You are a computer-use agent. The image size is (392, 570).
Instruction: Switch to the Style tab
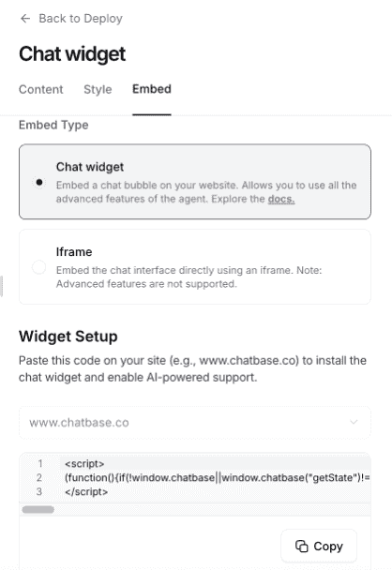[x=98, y=89]
